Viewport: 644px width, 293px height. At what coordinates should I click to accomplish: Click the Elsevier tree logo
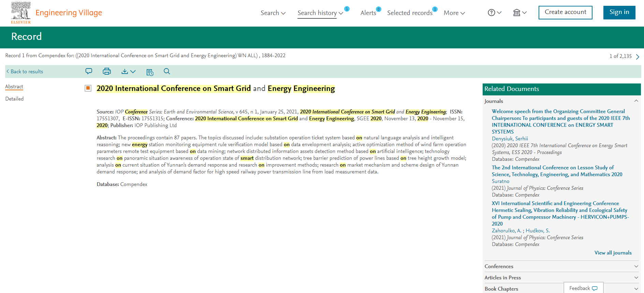(21, 13)
